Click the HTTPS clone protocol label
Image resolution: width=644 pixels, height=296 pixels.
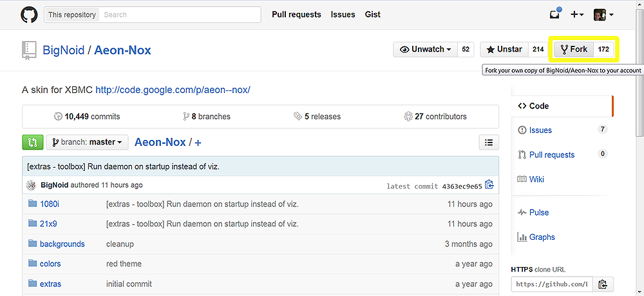[523, 270]
